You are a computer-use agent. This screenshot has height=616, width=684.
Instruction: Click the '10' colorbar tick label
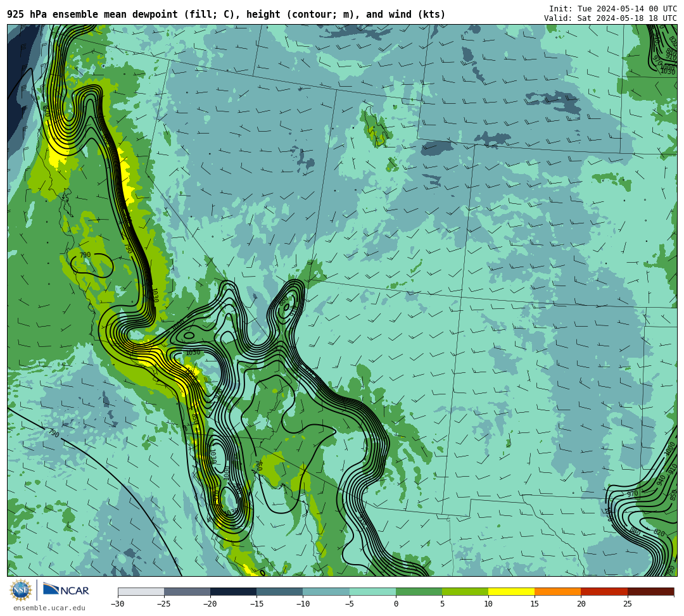(488, 604)
